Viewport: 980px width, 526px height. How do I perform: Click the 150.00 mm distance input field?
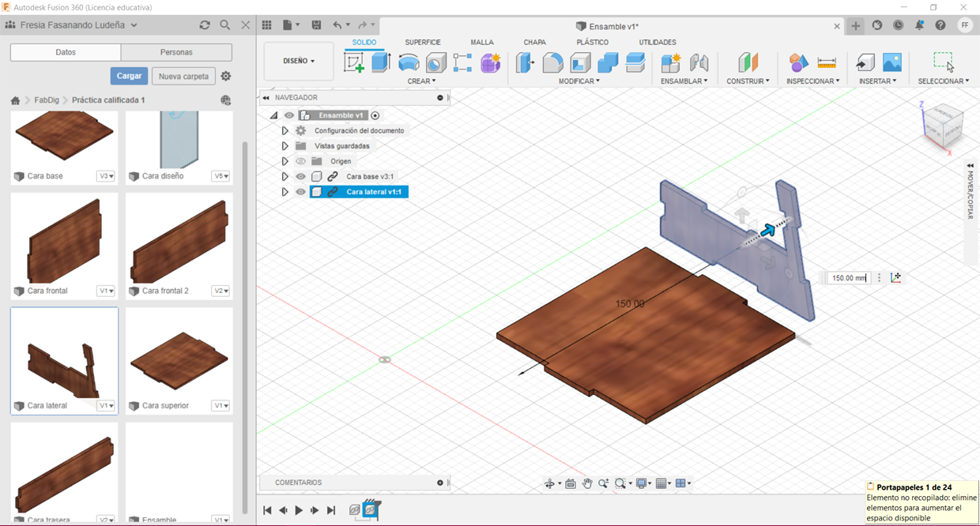point(850,278)
